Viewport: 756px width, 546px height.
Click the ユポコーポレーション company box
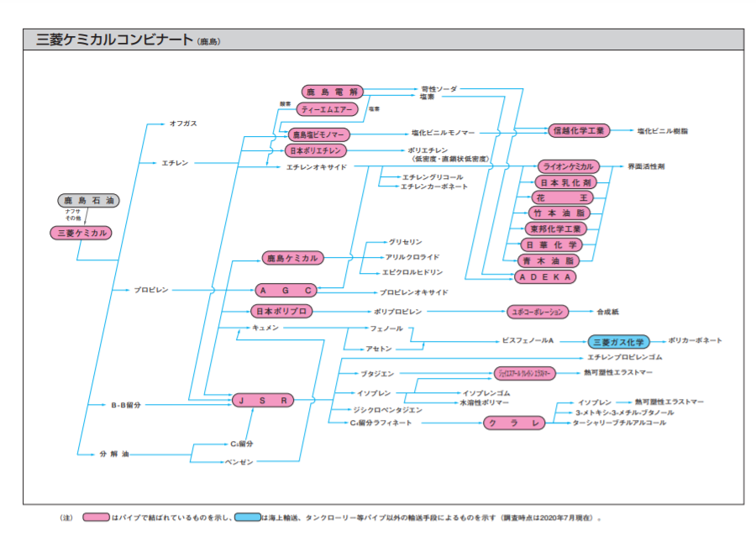point(538,312)
